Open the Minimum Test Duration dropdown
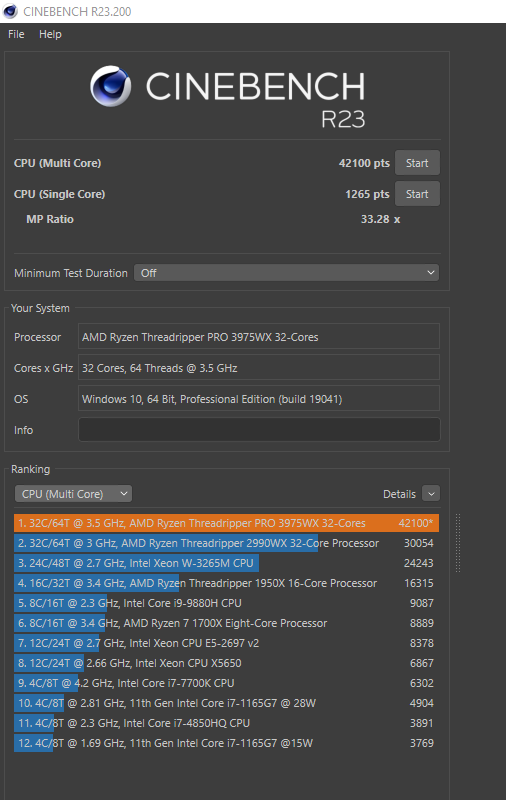The image size is (506, 800). pos(286,273)
